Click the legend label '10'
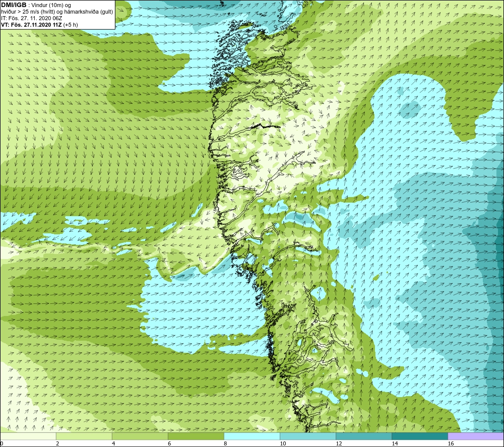This screenshot has height=447, width=504. click(x=283, y=443)
